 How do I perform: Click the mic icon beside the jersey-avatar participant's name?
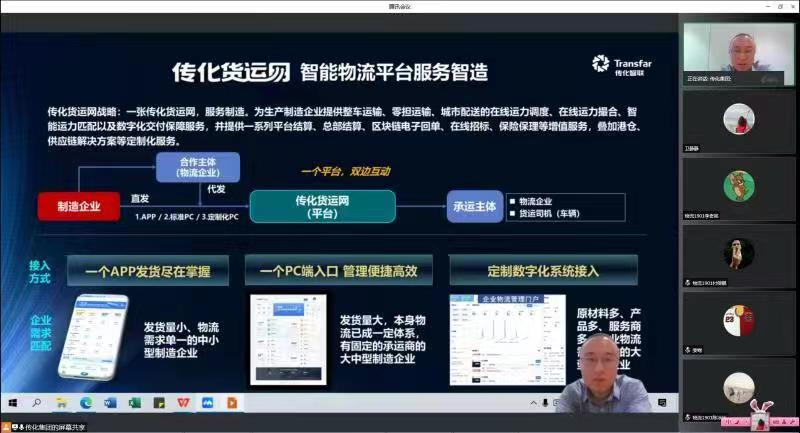coord(688,350)
